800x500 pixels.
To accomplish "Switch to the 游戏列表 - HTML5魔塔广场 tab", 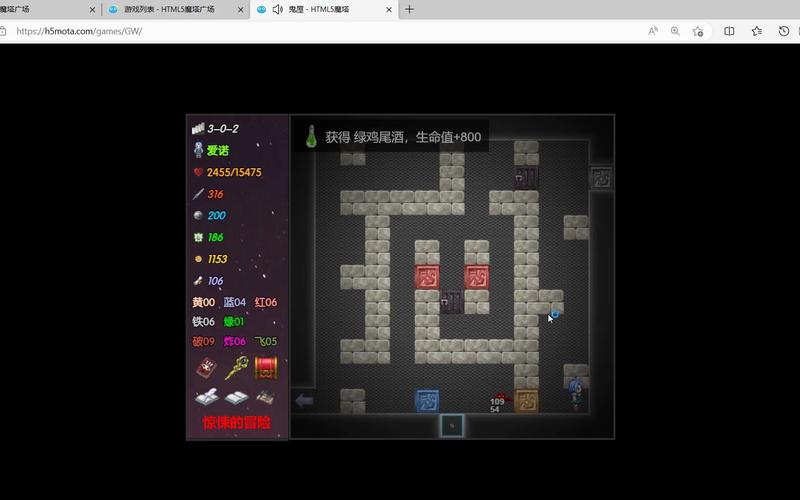I will pos(170,9).
